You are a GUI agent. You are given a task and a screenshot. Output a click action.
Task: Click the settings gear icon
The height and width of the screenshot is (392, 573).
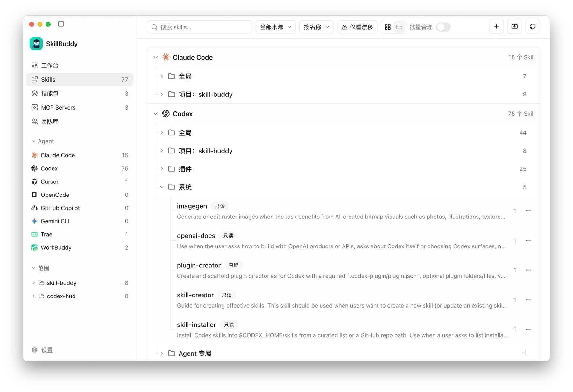(x=35, y=350)
